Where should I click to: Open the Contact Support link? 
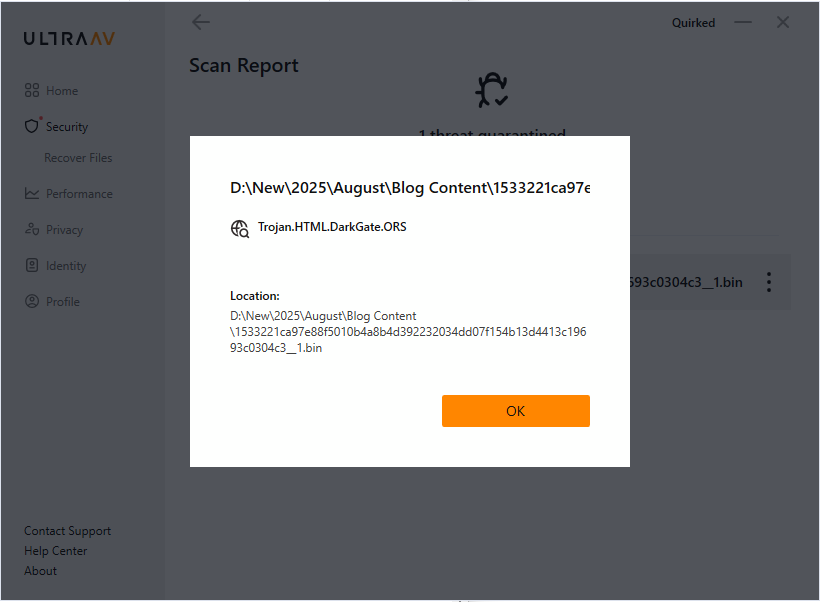point(67,531)
